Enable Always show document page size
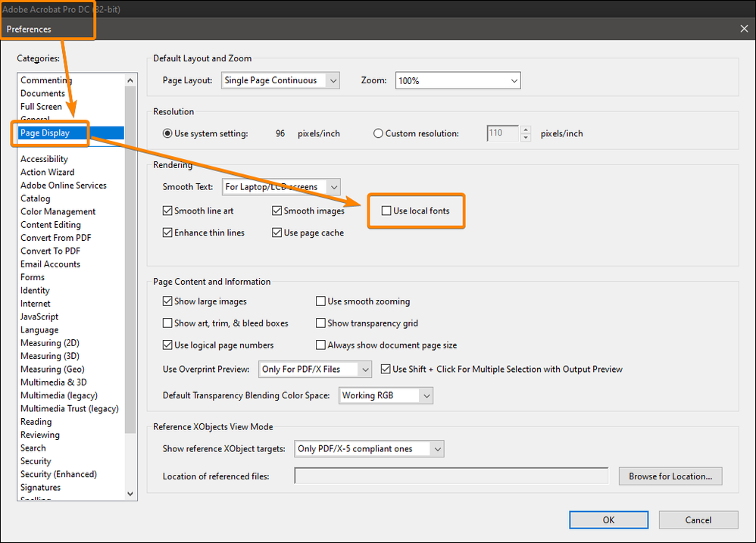This screenshot has width=756, height=543. pos(320,345)
